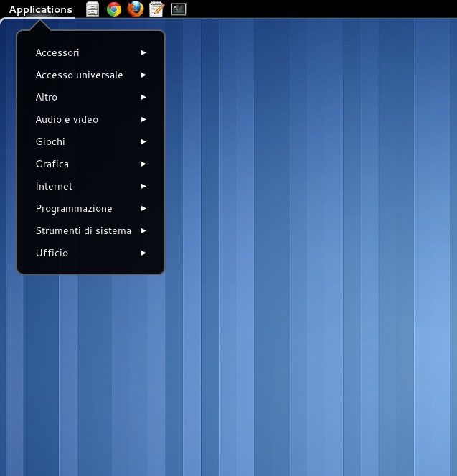Open the Ufficio category
457x476 pixels.
[x=91, y=253]
